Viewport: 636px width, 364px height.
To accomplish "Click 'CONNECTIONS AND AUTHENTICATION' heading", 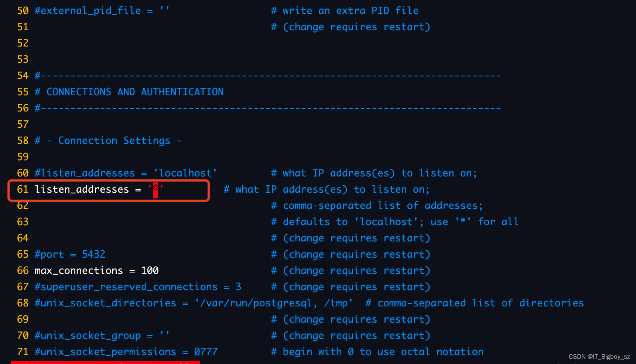I will 135,92.
